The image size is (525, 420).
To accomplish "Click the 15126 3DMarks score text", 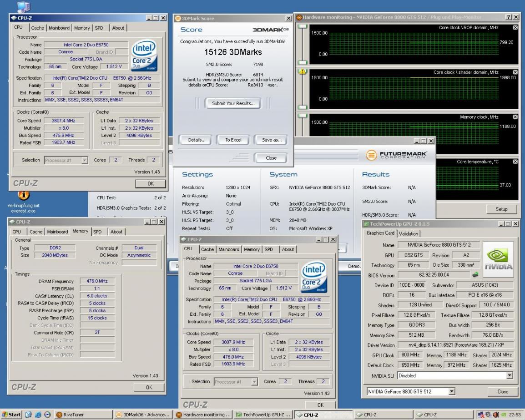I will [233, 52].
